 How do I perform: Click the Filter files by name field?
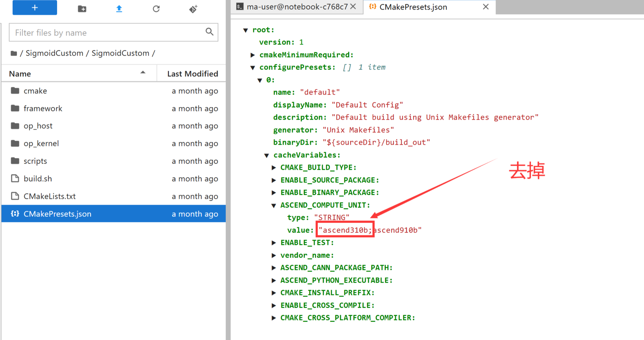click(106, 33)
